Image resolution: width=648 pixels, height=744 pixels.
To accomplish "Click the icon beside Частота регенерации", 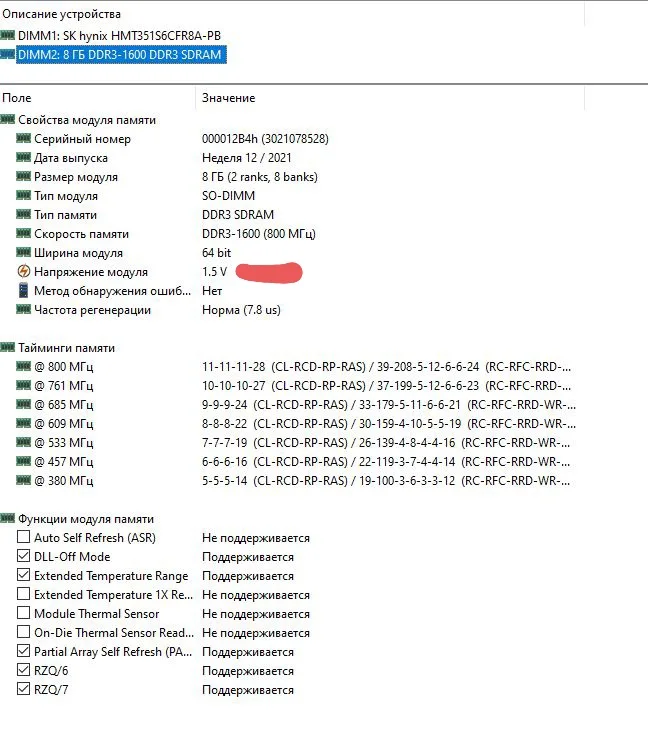I will click(23, 309).
